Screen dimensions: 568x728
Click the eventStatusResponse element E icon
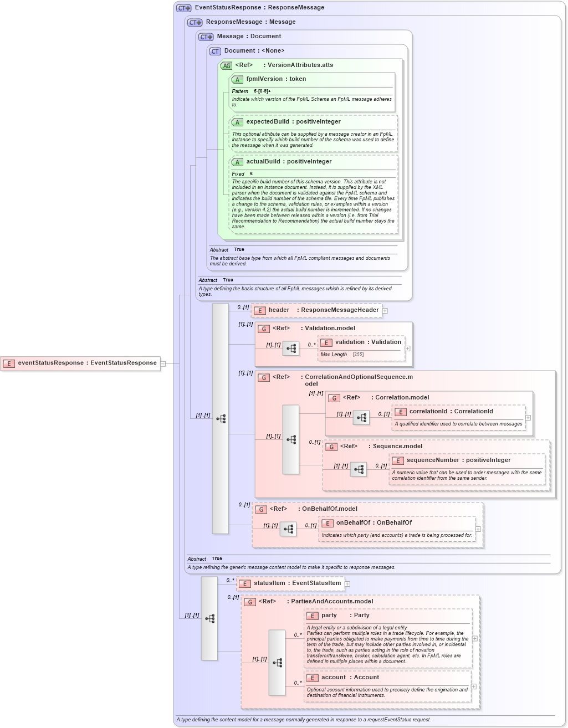pos(9,364)
